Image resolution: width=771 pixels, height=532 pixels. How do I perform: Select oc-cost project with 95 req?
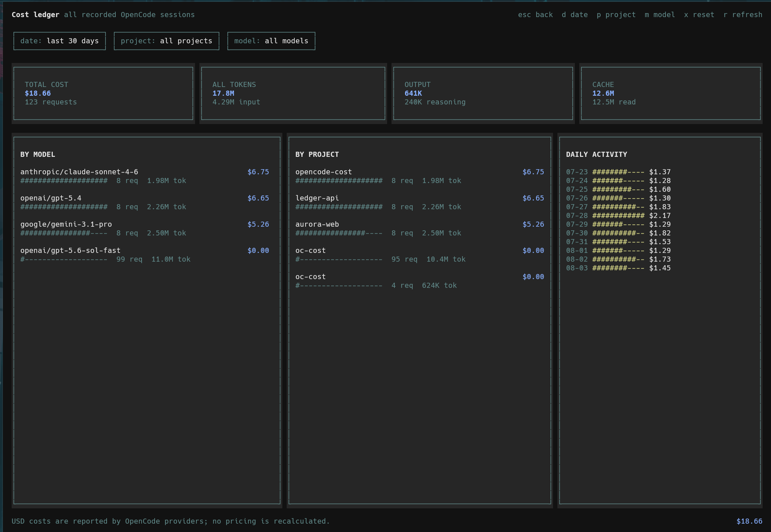click(420, 255)
